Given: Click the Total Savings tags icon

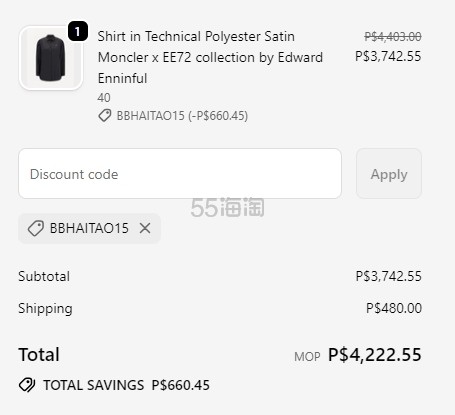Looking at the screenshot, I should pos(27,385).
